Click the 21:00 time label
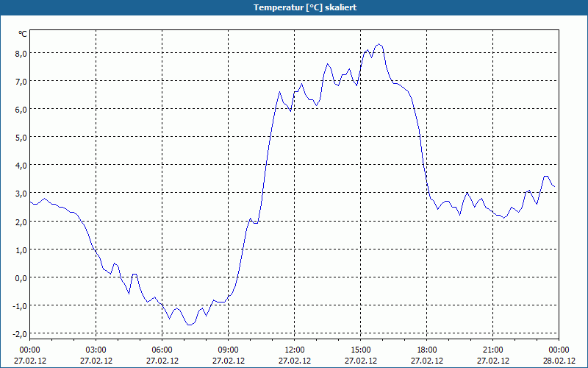Screen dimensions: 588x368 pyautogui.click(x=492, y=350)
